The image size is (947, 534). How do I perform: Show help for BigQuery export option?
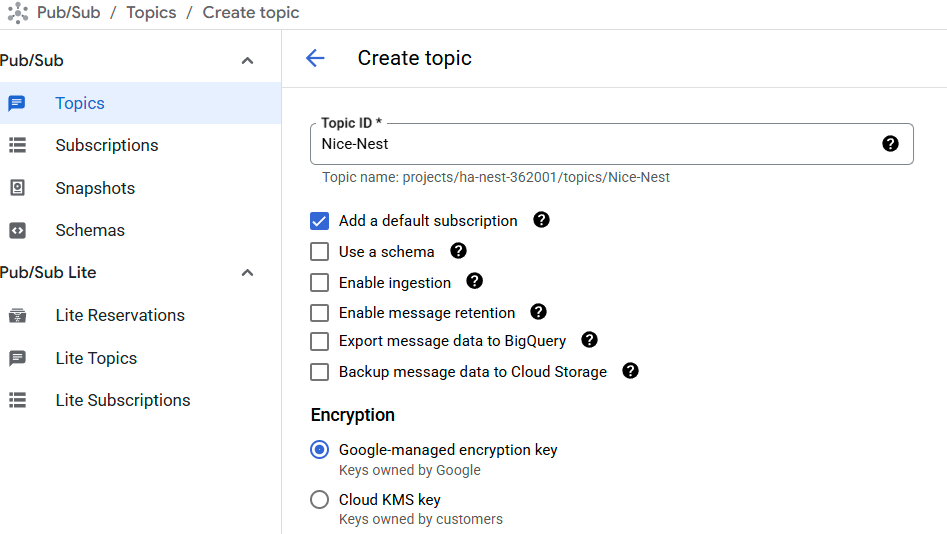click(589, 340)
